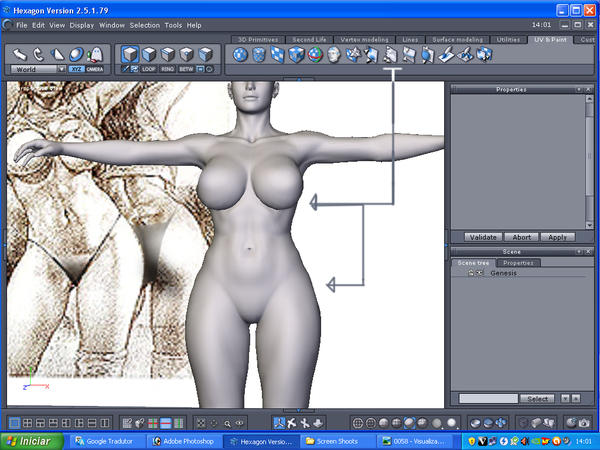Open the File menu

(x=21, y=25)
